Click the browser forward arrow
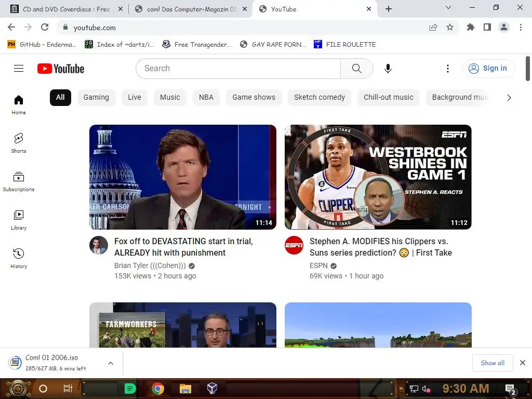This screenshot has width=532, height=399. click(28, 27)
